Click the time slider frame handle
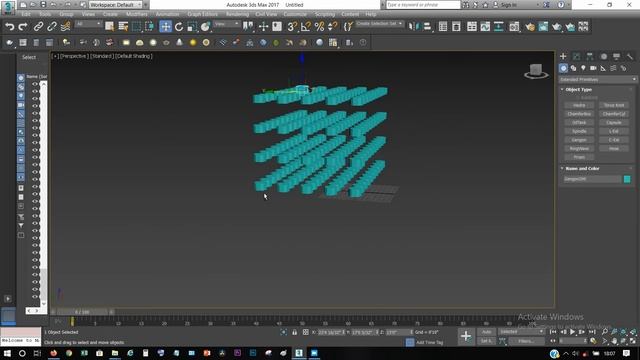This screenshot has height=360, width=640. (x=82, y=312)
